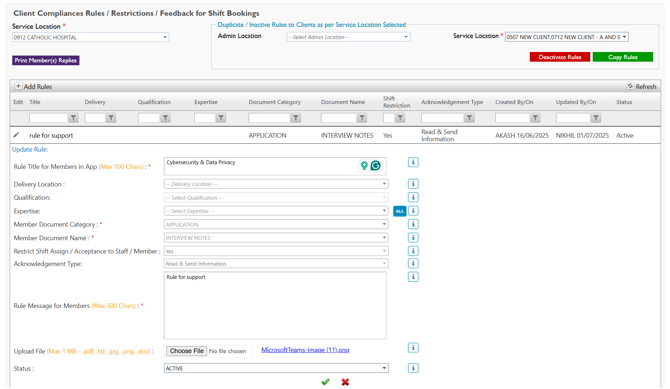This screenshot has width=670, height=389.
Task: Click the Acknowledgement Type column header
Action: [452, 102]
